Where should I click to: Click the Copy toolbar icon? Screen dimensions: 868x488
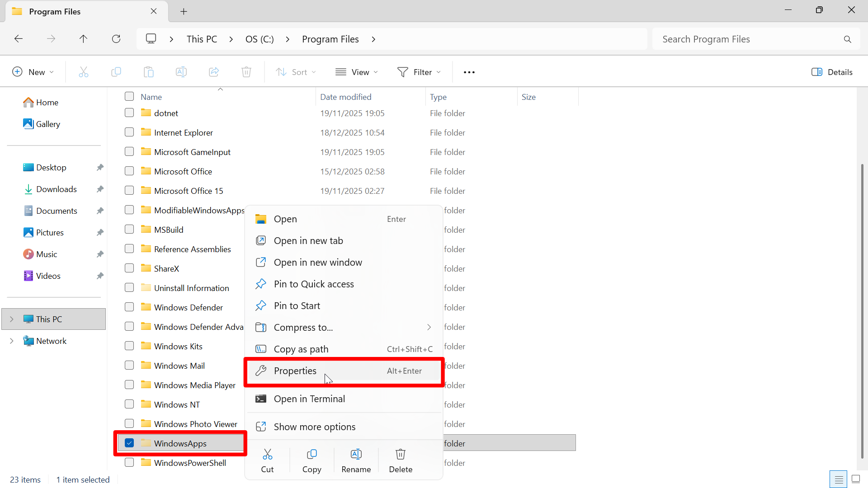[116, 71]
